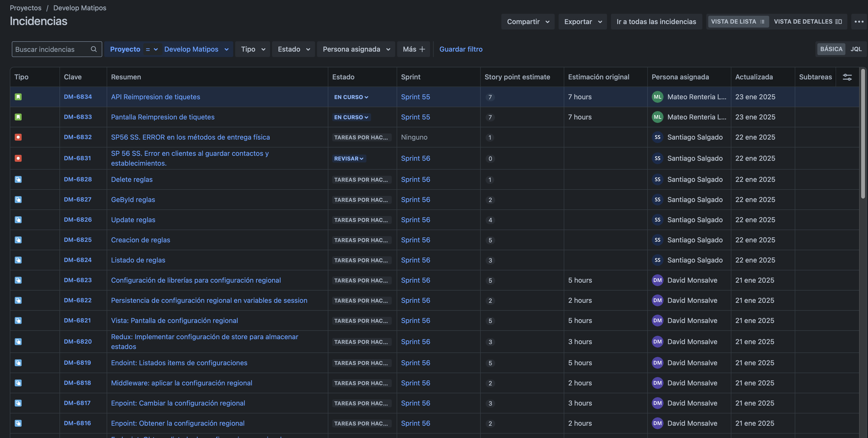
Task: Sort by the Actualizada column header
Action: pos(754,77)
